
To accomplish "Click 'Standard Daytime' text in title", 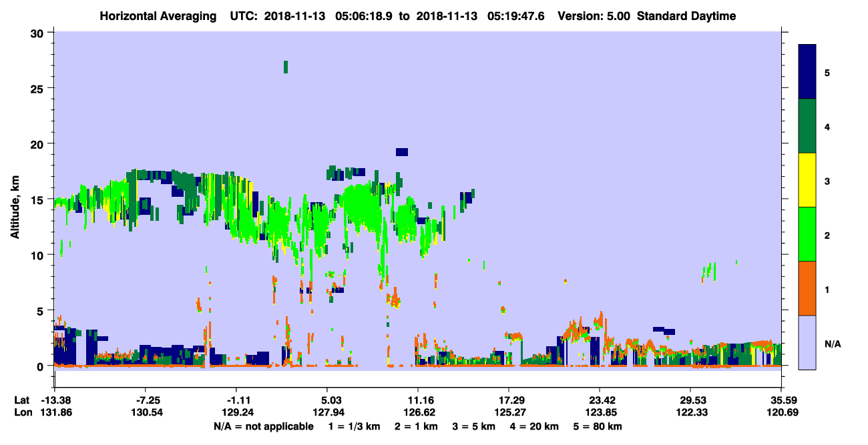I will pyautogui.click(x=686, y=16).
